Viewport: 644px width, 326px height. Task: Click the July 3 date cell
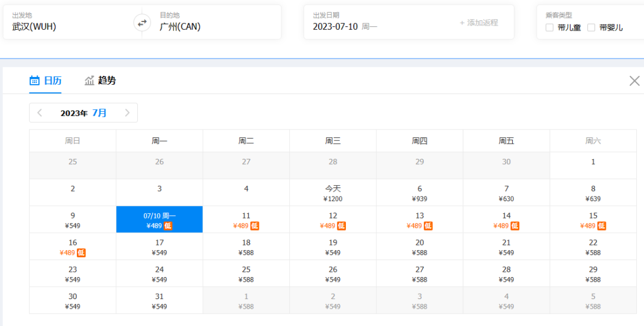[159, 192]
